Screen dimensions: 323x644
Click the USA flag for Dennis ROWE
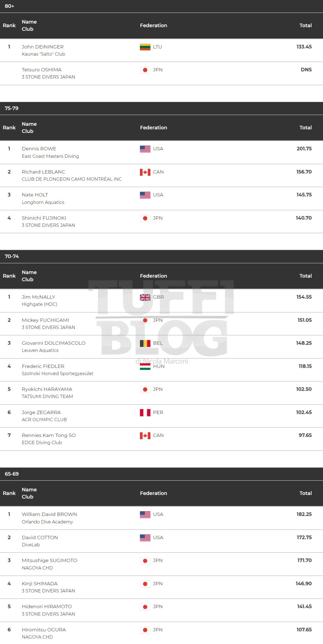pos(145,149)
